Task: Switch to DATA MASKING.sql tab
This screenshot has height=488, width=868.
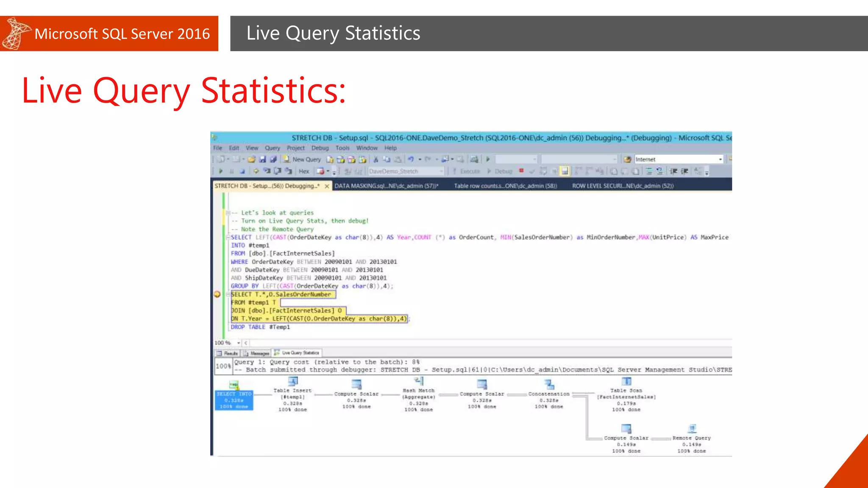Action: point(386,186)
